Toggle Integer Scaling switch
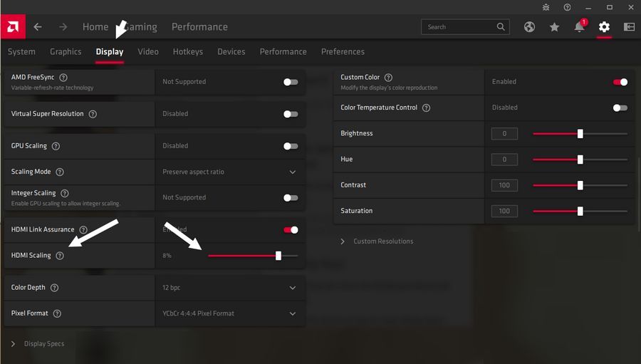Screen dimensions: 641x364 pos(291,198)
